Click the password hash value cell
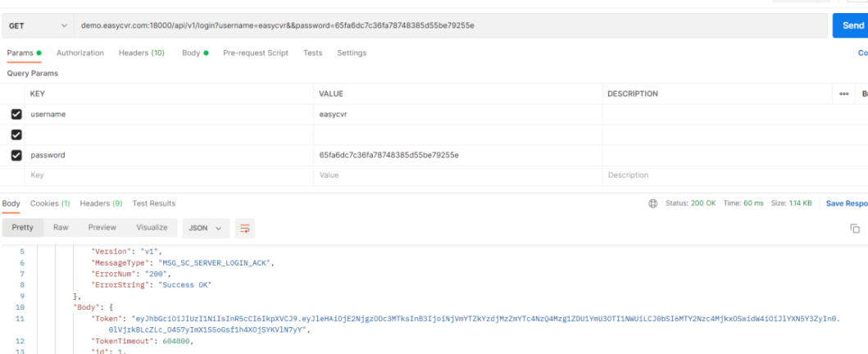 [458, 156]
